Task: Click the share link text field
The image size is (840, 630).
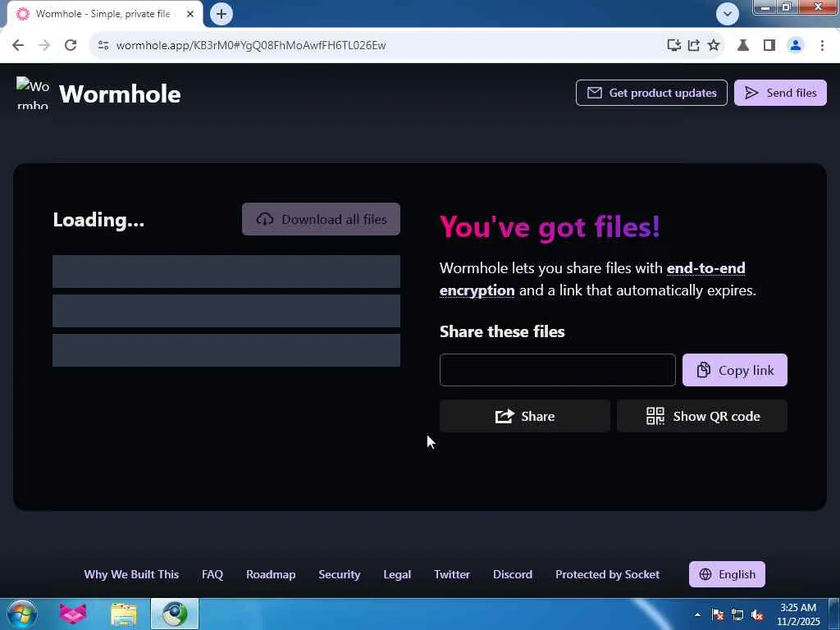Action: click(557, 370)
